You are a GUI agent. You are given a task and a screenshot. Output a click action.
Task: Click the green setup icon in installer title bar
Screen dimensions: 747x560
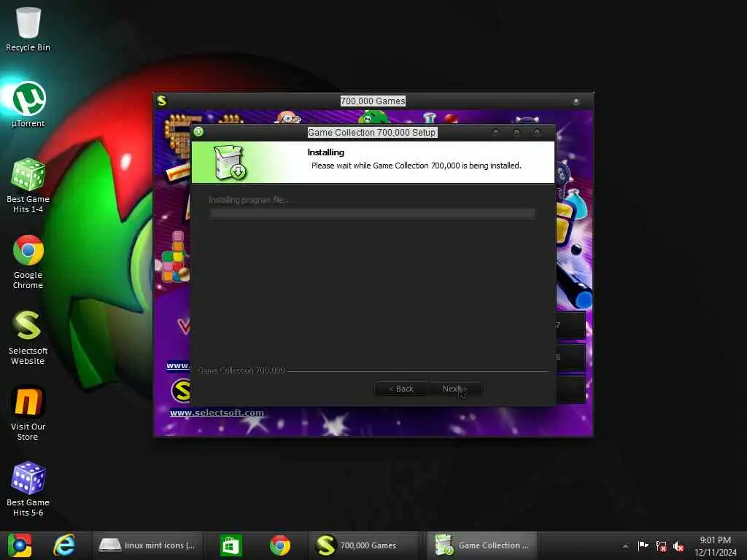click(x=198, y=132)
